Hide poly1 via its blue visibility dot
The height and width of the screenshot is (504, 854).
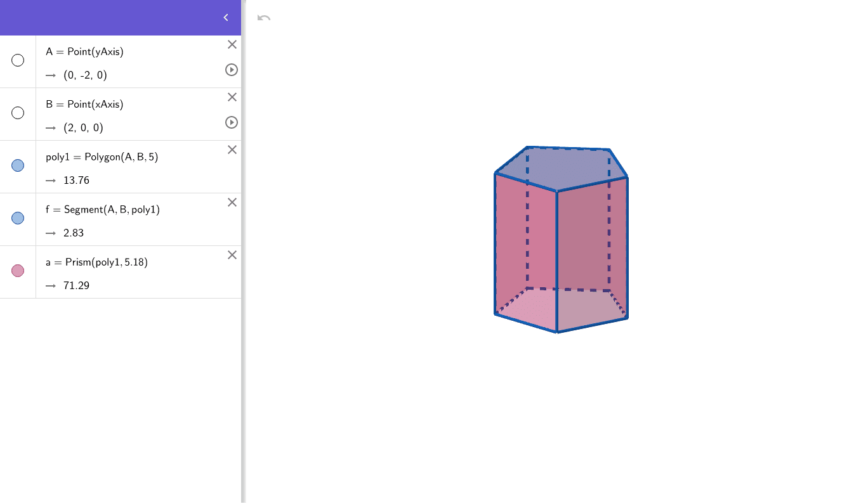tap(18, 165)
